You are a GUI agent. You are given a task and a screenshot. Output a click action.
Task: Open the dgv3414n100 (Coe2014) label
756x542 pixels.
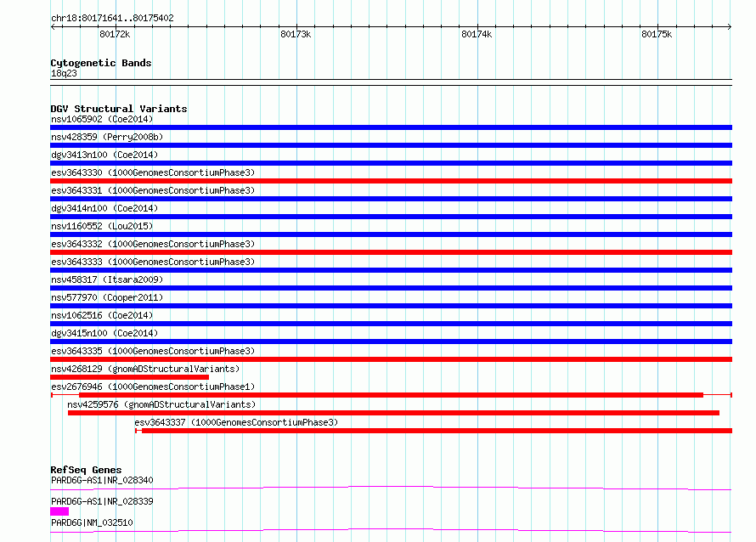pos(104,208)
